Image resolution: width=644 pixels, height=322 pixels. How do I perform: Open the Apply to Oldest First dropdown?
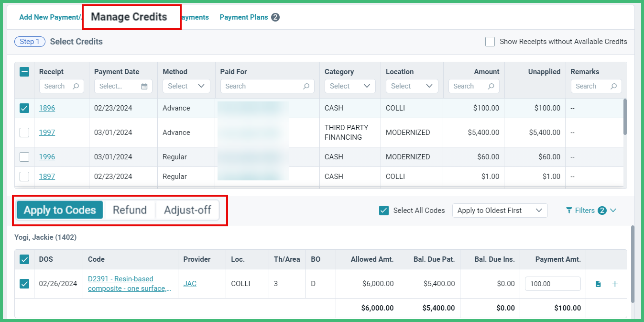coord(500,210)
